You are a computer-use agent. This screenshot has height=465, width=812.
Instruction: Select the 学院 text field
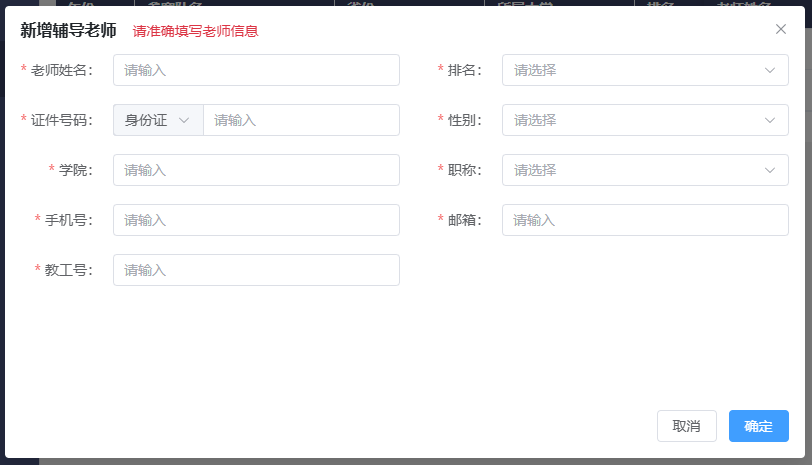[256, 170]
